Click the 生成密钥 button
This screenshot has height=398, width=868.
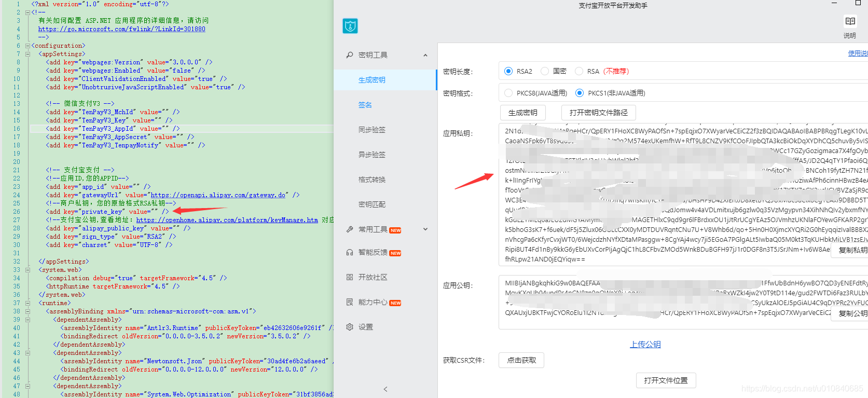coord(523,113)
